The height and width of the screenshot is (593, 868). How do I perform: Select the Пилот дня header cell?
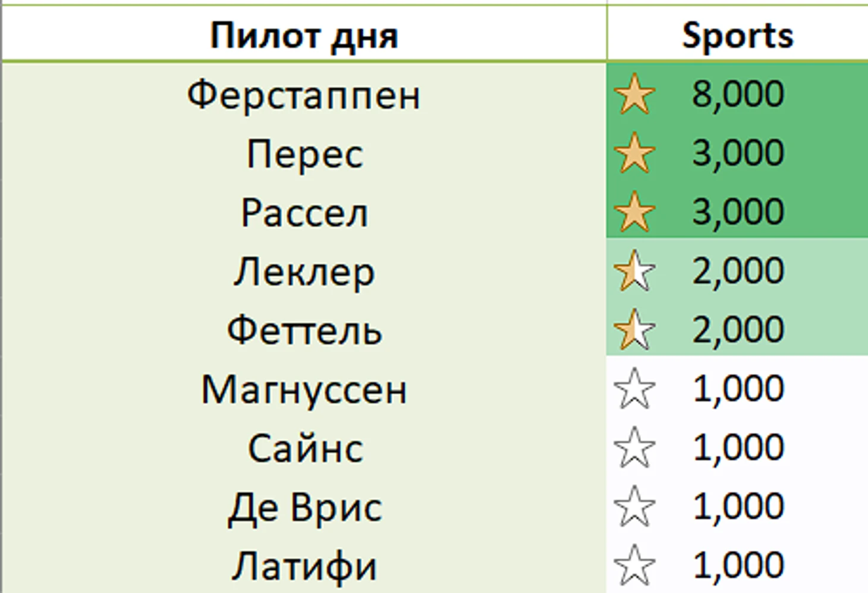pyautogui.click(x=304, y=36)
